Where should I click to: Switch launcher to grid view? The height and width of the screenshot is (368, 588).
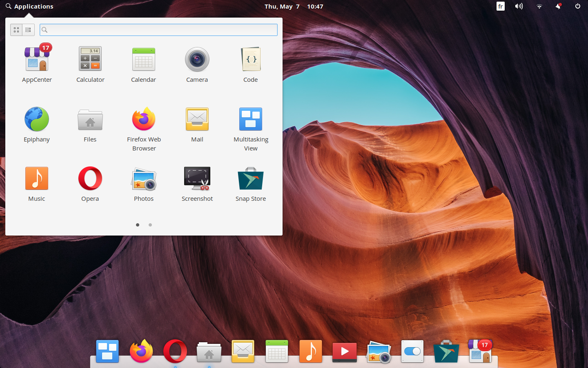[x=16, y=30]
